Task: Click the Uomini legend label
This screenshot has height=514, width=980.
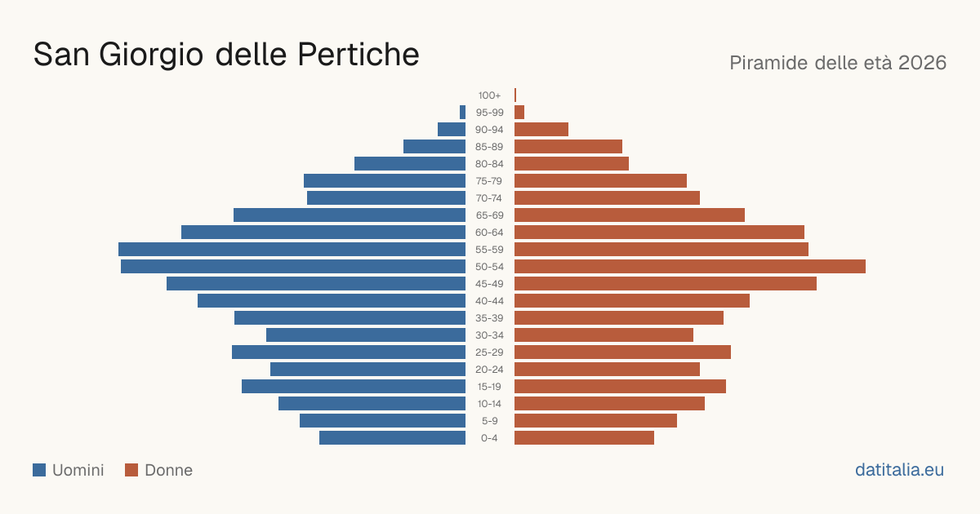Action: point(78,470)
